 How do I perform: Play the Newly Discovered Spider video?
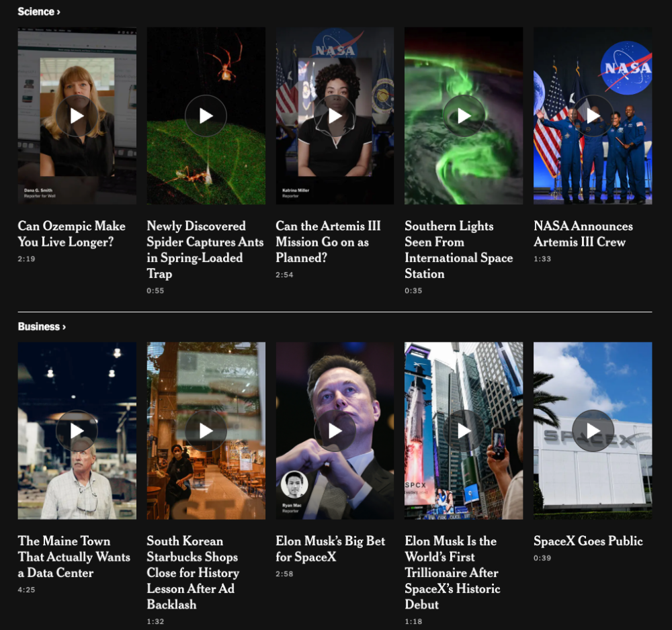206,116
